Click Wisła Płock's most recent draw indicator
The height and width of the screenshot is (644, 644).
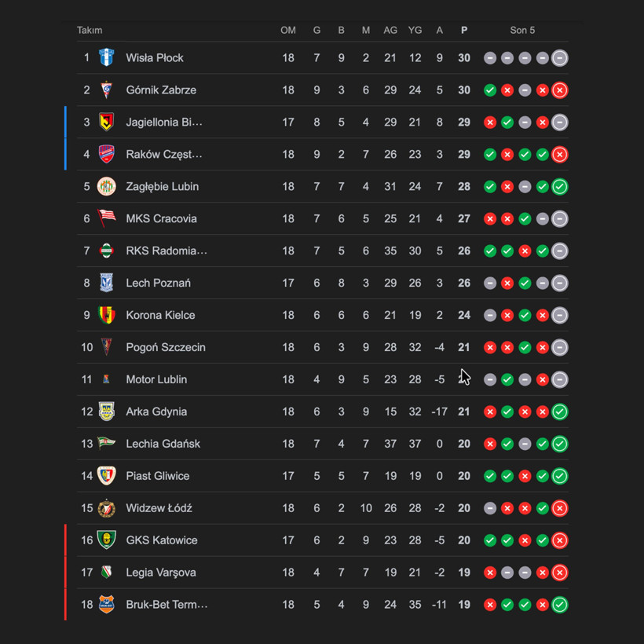tap(559, 58)
